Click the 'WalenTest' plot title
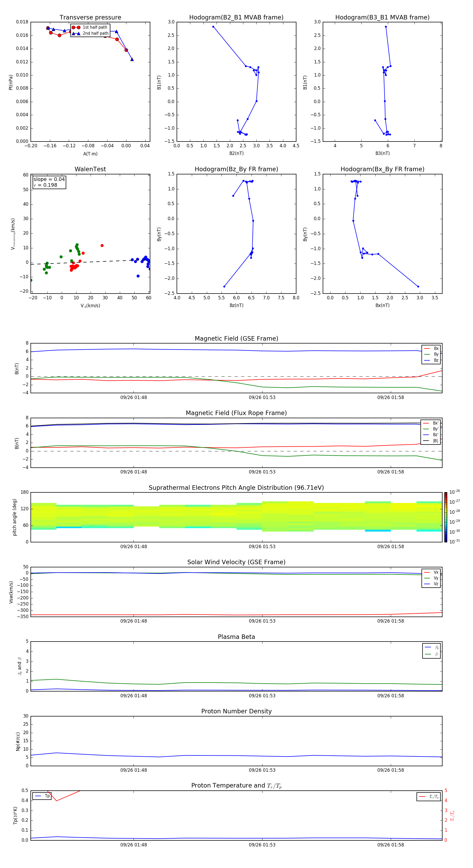Viewport: 473px width, 868px height. coord(90,169)
